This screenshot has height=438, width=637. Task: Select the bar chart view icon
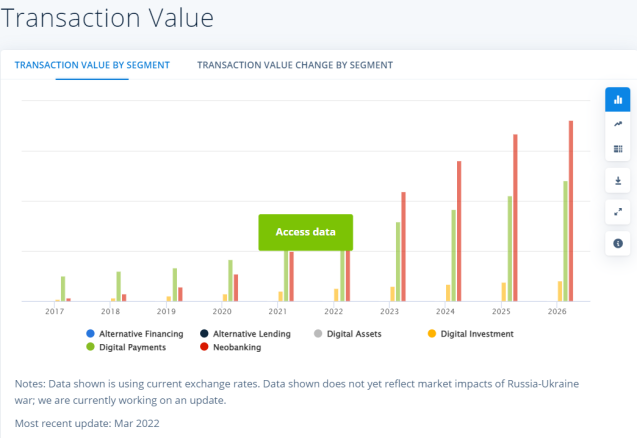(x=617, y=99)
